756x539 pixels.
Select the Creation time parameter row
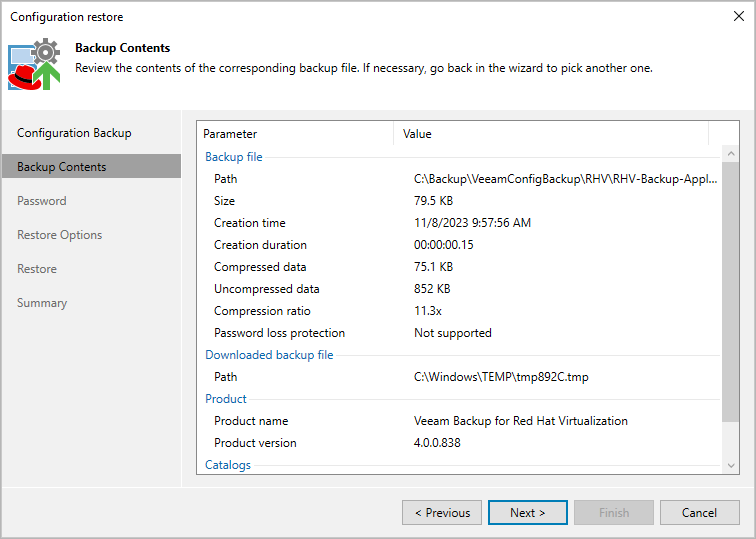tap(250, 223)
